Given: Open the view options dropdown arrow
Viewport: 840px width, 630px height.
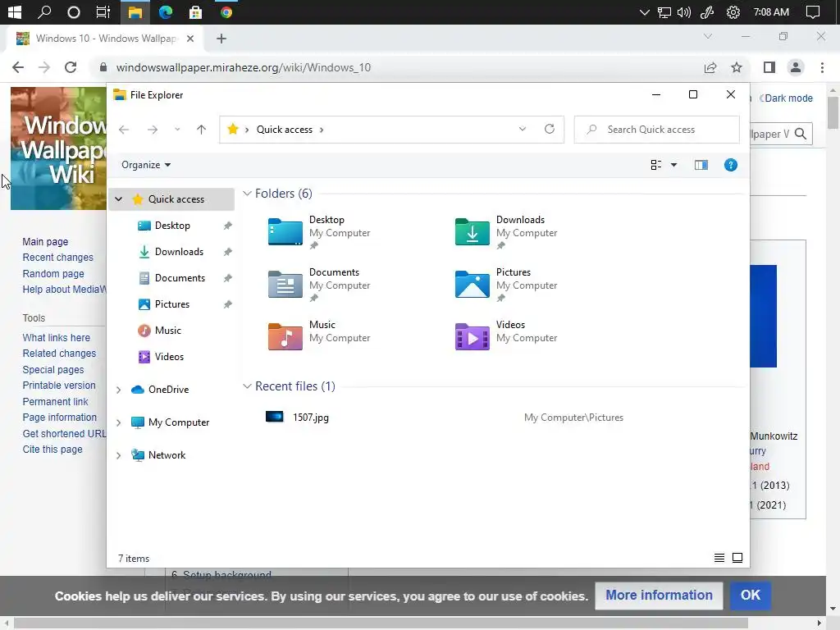Looking at the screenshot, I should click(674, 165).
